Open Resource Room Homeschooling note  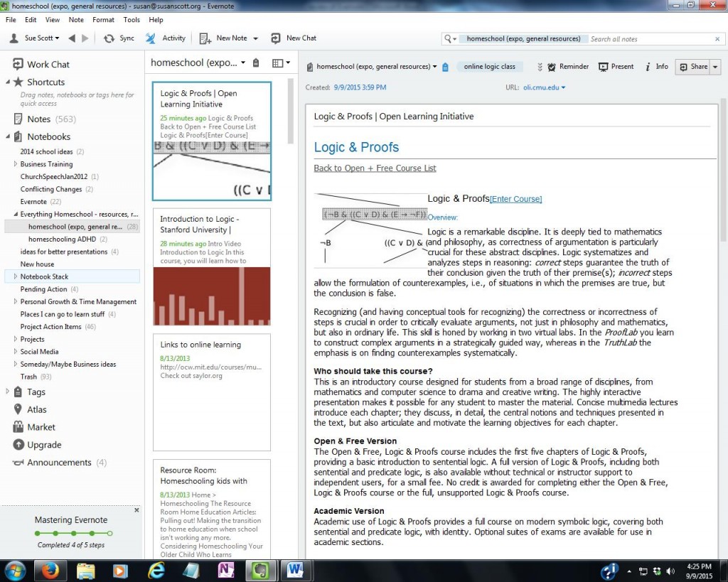(212, 509)
